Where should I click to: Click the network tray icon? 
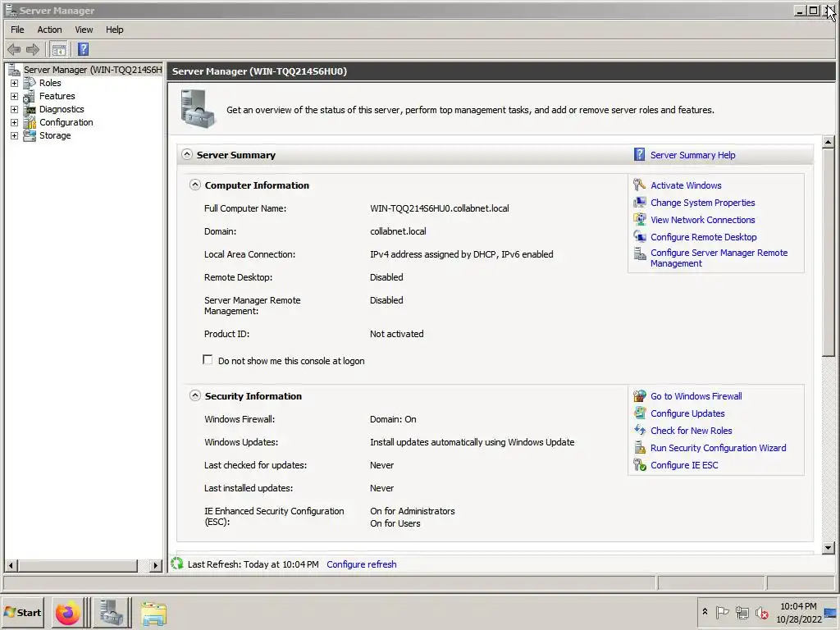coord(742,612)
